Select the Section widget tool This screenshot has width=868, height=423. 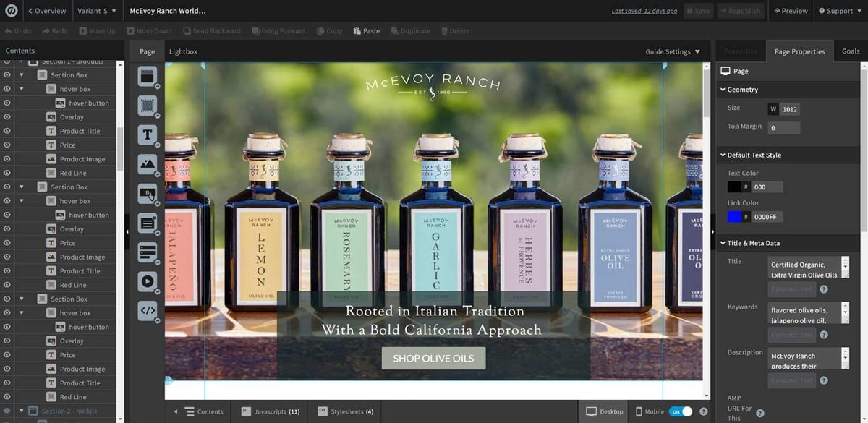point(148,76)
